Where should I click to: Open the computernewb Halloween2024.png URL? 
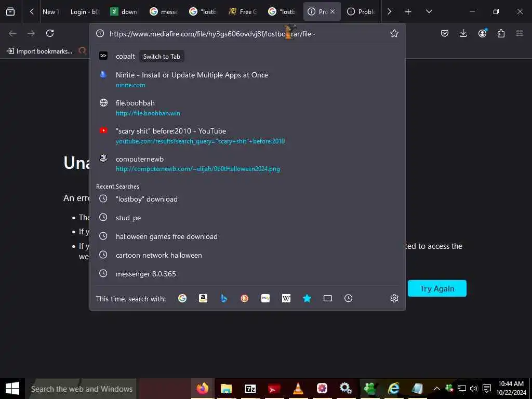pos(198,169)
